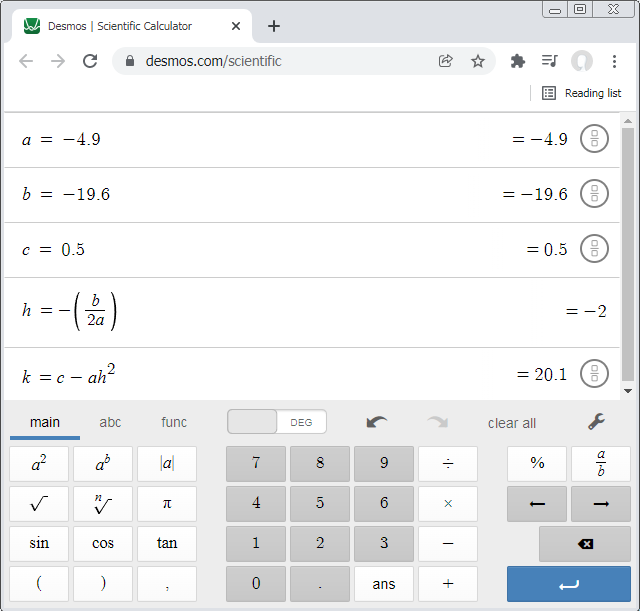Click the division operator key
Viewport: 640px width, 611px height.
click(448, 464)
